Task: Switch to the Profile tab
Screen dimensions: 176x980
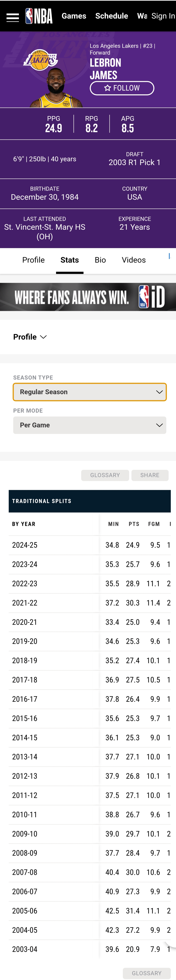Action: [34, 260]
